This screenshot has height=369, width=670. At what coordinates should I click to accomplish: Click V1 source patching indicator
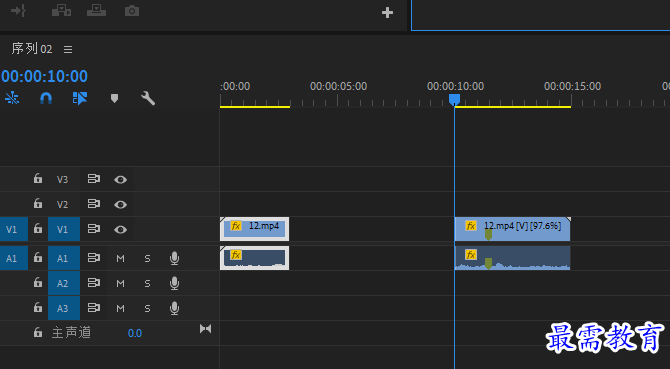coord(14,229)
